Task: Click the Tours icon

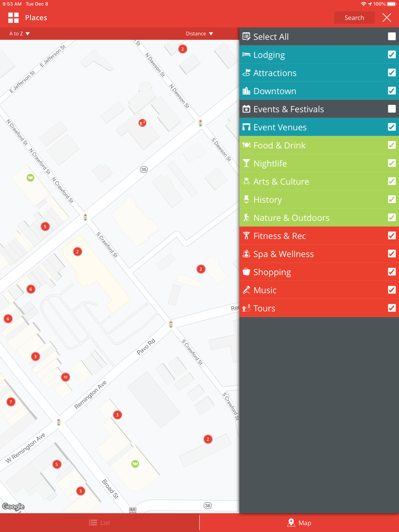Action: [247, 308]
